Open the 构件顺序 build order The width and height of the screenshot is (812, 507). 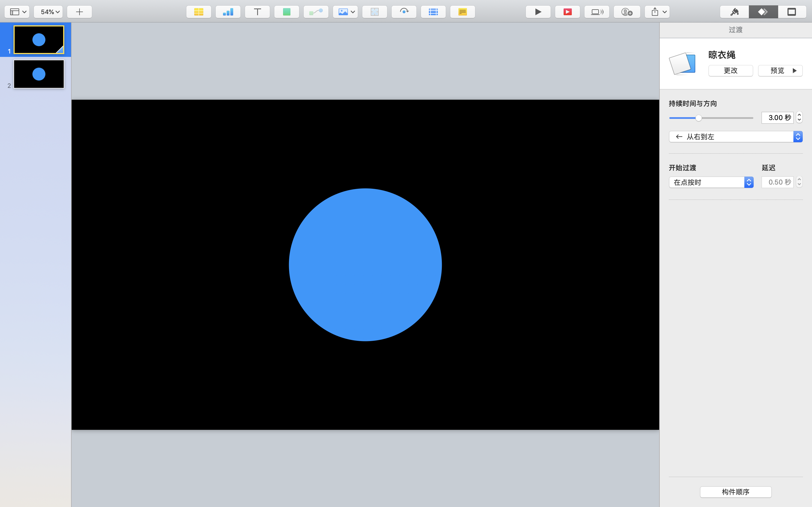pos(736,492)
